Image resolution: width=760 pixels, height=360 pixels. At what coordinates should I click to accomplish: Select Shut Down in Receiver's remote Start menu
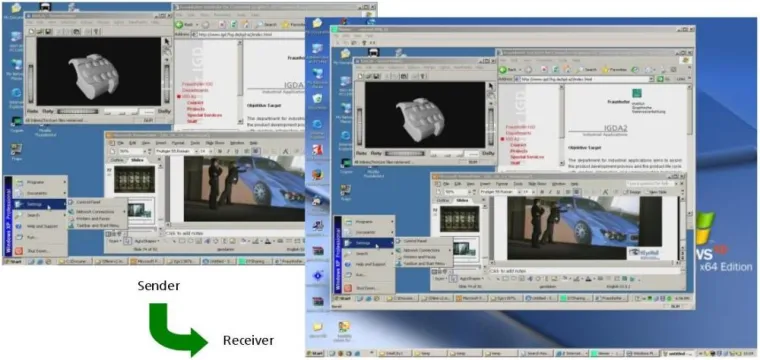[365, 288]
